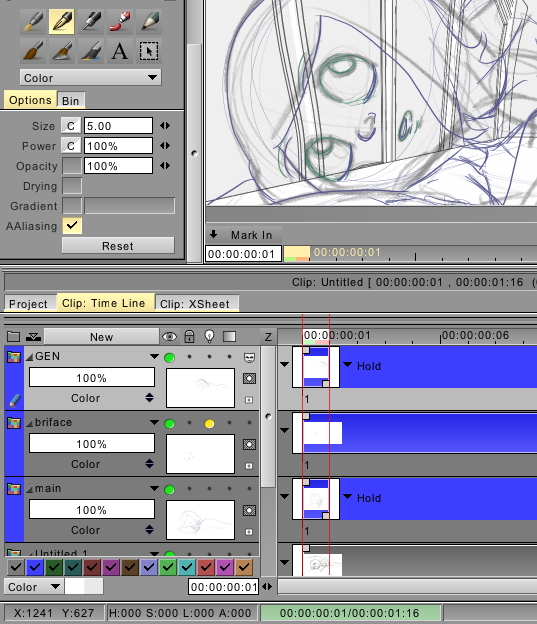Pick the red oil tube brush tool
Viewport: 537px width, 624px height.
coord(120,21)
